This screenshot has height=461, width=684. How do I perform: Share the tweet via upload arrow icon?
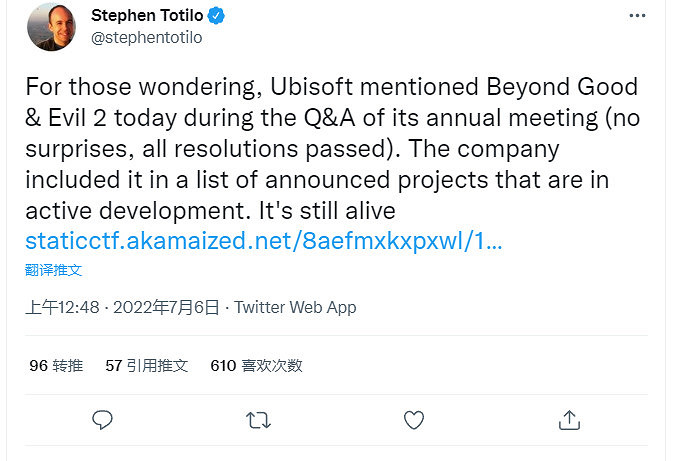pos(569,419)
